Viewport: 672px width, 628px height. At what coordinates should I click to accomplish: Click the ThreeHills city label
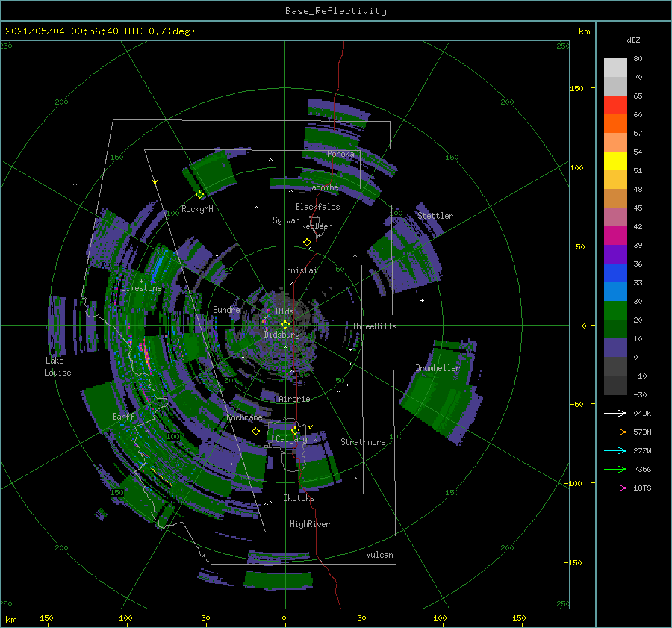coord(375,326)
